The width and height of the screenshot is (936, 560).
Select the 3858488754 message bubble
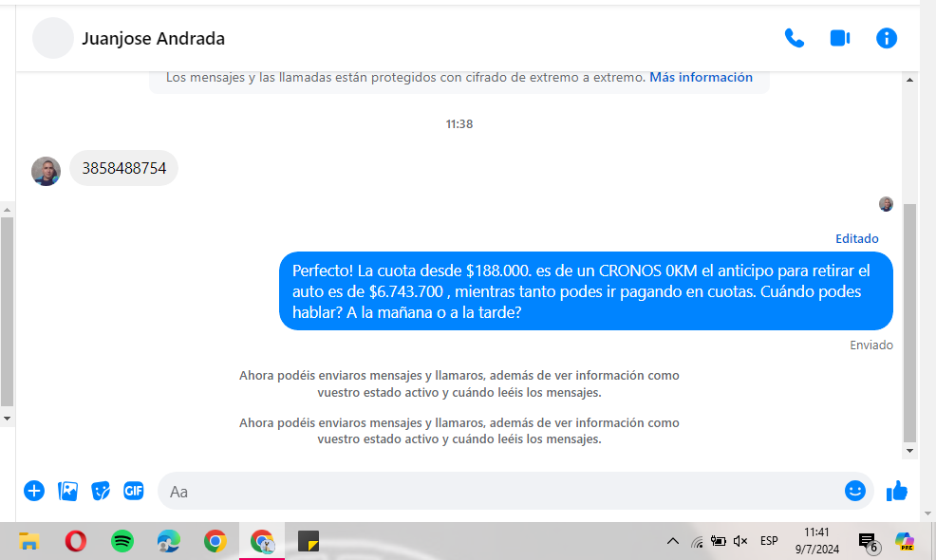123,168
